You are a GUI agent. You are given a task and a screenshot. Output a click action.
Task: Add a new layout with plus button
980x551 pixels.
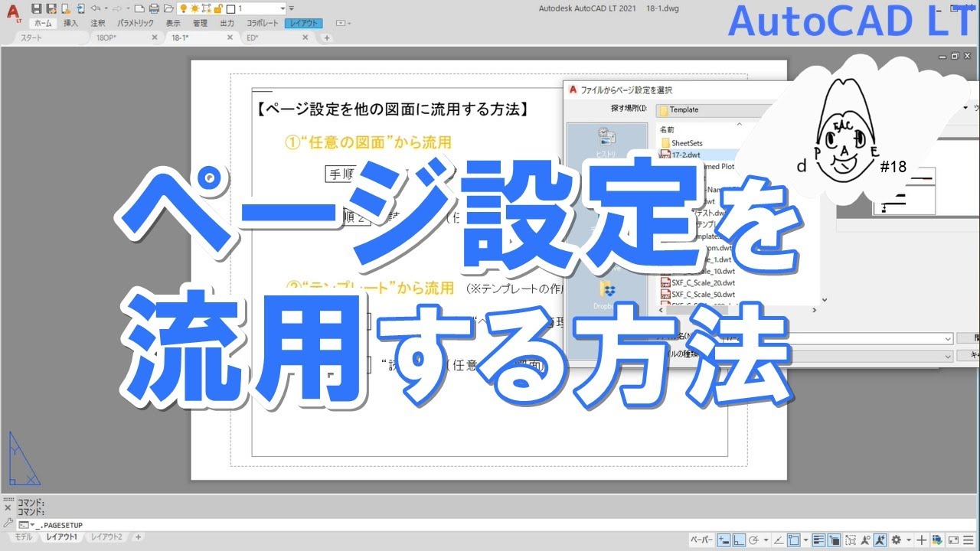[x=139, y=537]
